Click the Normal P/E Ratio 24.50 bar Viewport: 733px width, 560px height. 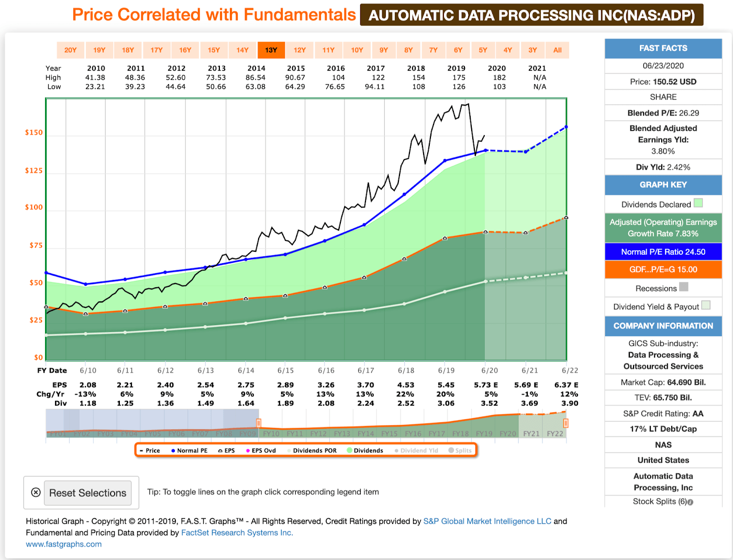coord(663,252)
